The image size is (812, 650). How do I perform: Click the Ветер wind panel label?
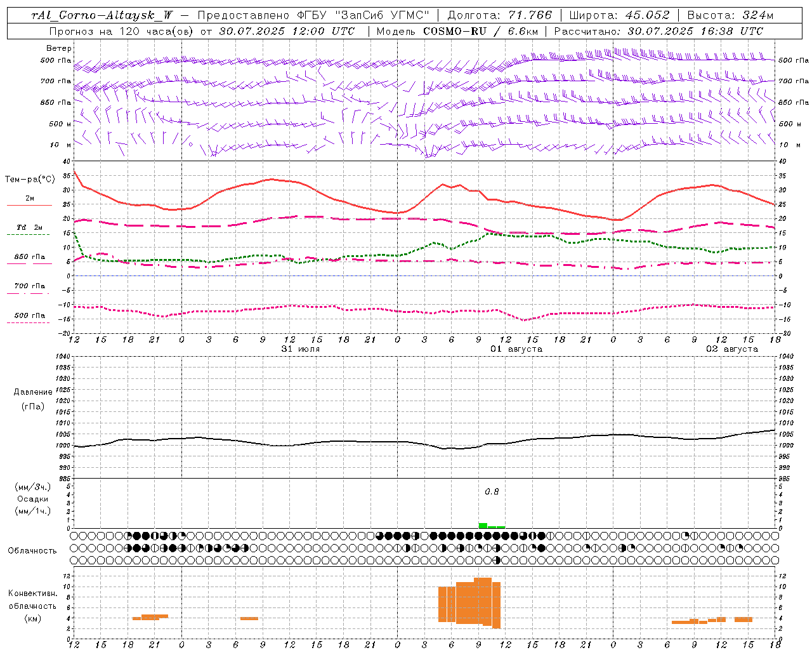[x=59, y=48]
